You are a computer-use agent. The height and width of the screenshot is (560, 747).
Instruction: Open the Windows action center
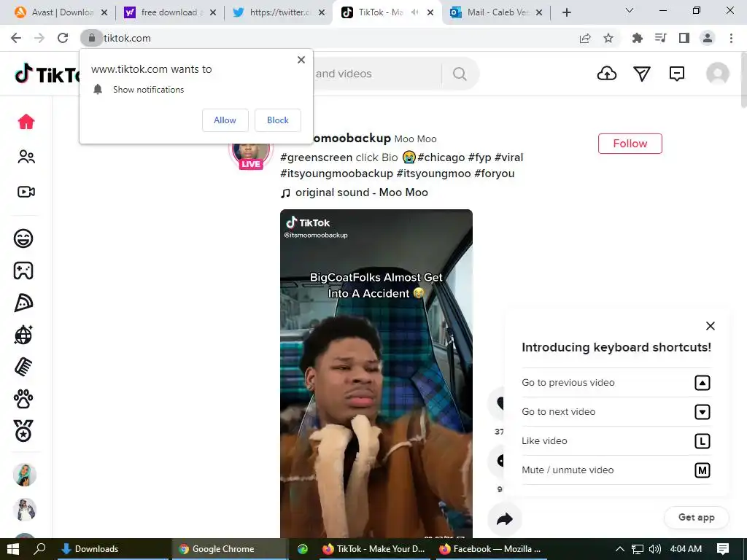coord(723,549)
